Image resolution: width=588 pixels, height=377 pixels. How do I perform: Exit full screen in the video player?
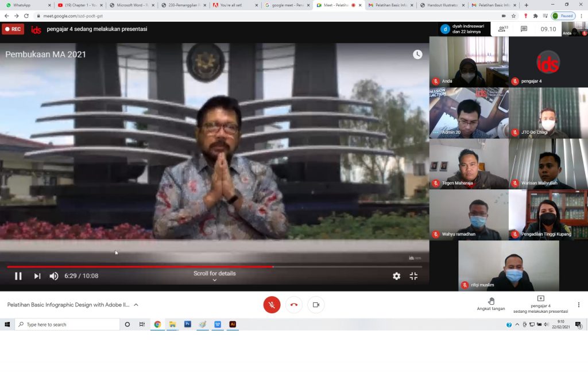[413, 276]
